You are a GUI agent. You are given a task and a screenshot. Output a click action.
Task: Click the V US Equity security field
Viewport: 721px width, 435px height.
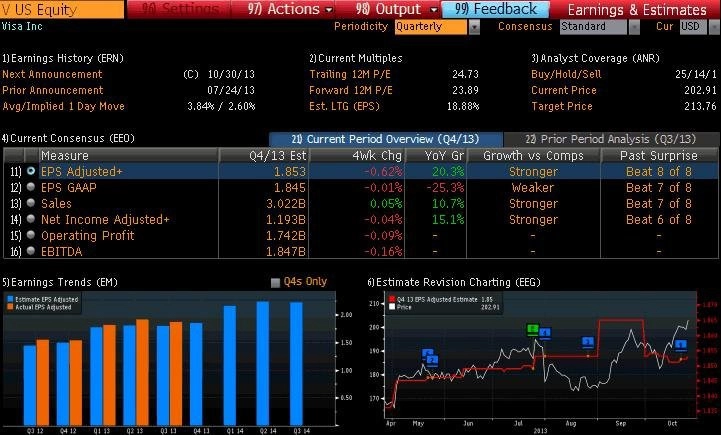[62, 9]
